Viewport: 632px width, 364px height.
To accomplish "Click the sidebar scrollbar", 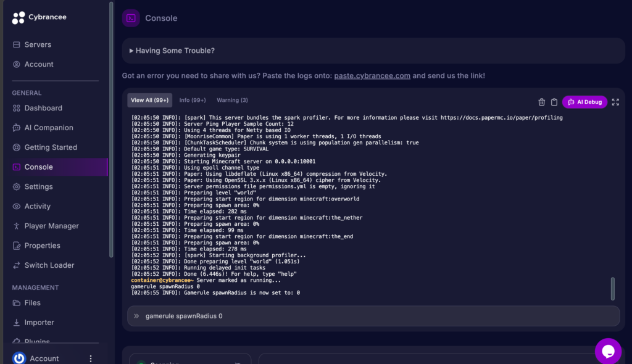I will (111, 129).
